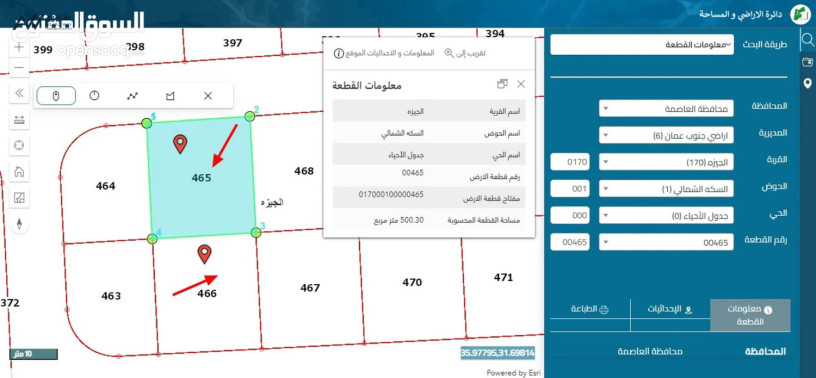Open the measure distance ruler tool

[x=19, y=119]
